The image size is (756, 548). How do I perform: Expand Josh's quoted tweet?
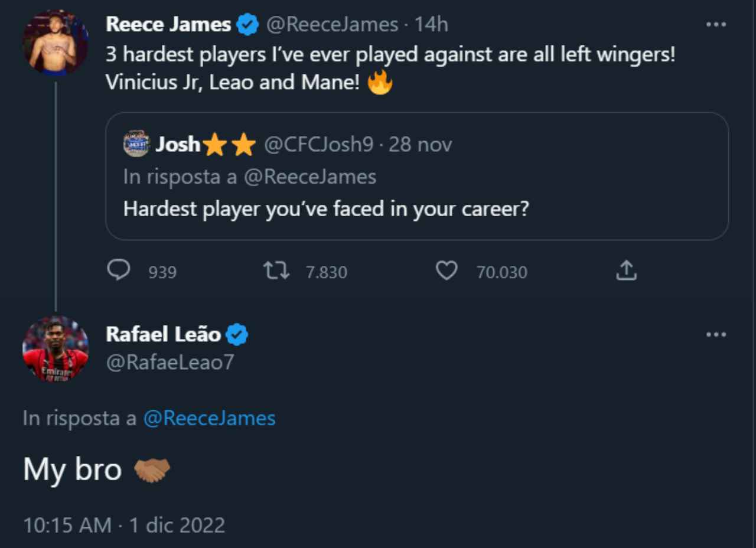(x=418, y=176)
